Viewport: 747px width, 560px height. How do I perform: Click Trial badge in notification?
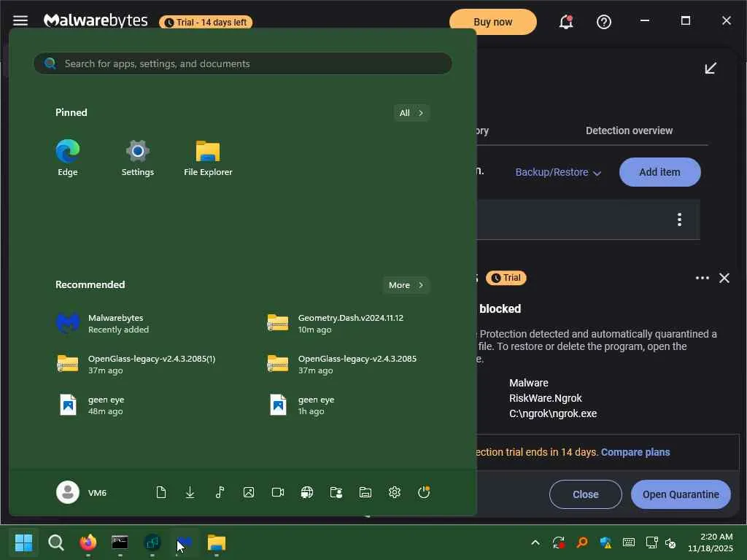tap(506, 278)
